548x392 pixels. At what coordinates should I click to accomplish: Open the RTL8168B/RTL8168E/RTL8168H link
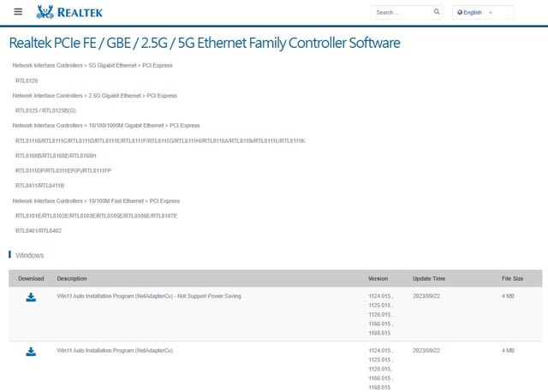[x=56, y=156]
